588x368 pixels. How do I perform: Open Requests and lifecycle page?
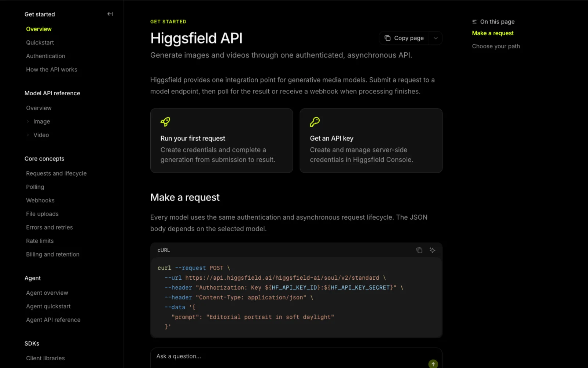point(57,173)
